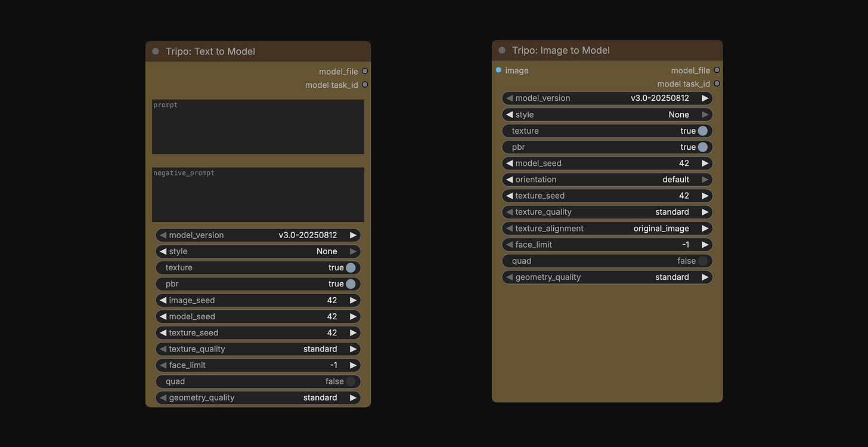Open style dropdown value None in Image to Model
This screenshot has height=447, width=868.
click(x=679, y=115)
